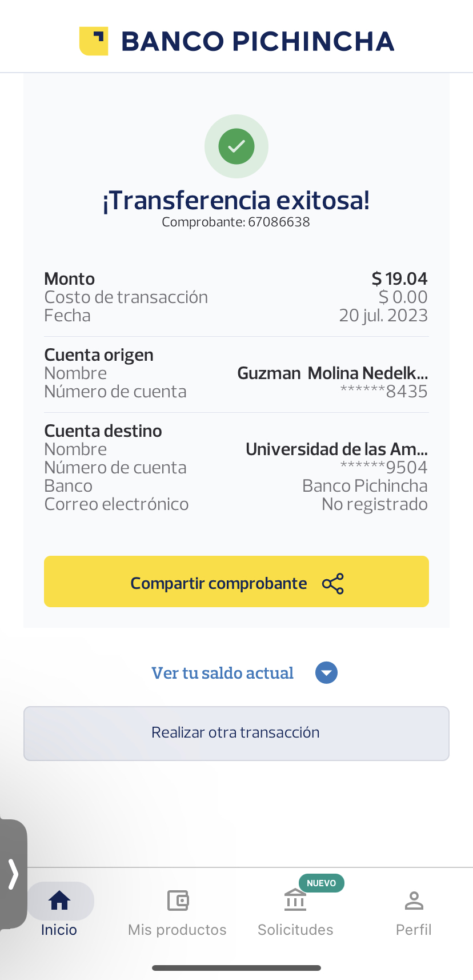This screenshot has width=473, height=980.
Task: Tap the NUEVO badge on Solicitudes
Action: 321,883
